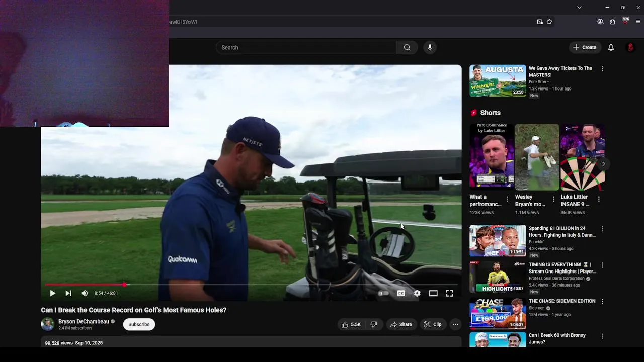Open the notifications bell

click(611, 47)
